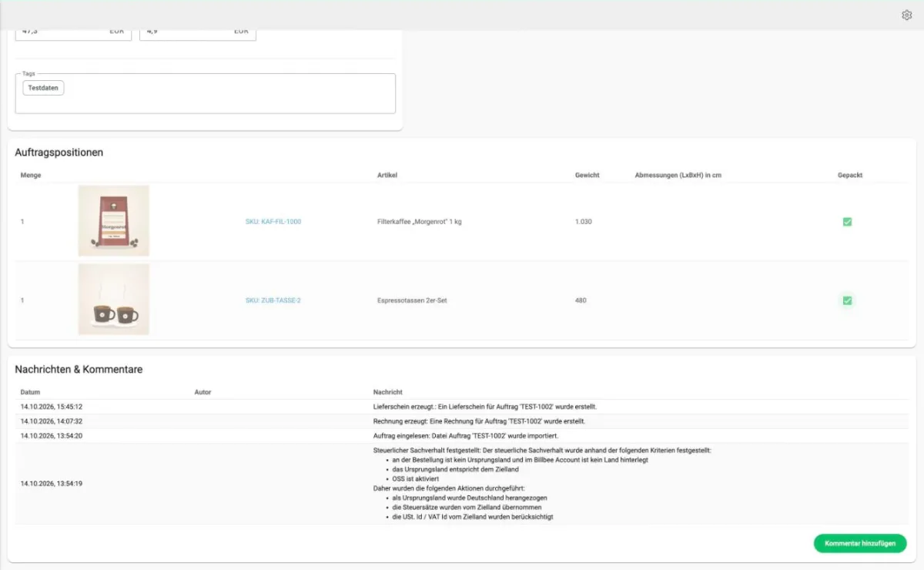The width and height of the screenshot is (924, 570).
Task: Click the Abmessungen (LxBxH) in cm header
Action: (678, 175)
